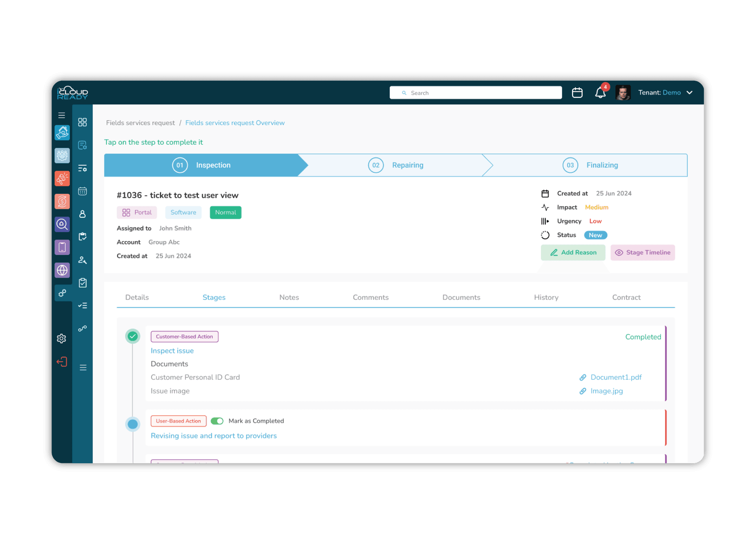The height and width of the screenshot is (544, 756).
Task: Open the globe web icon in sidebar
Action: coord(62,270)
